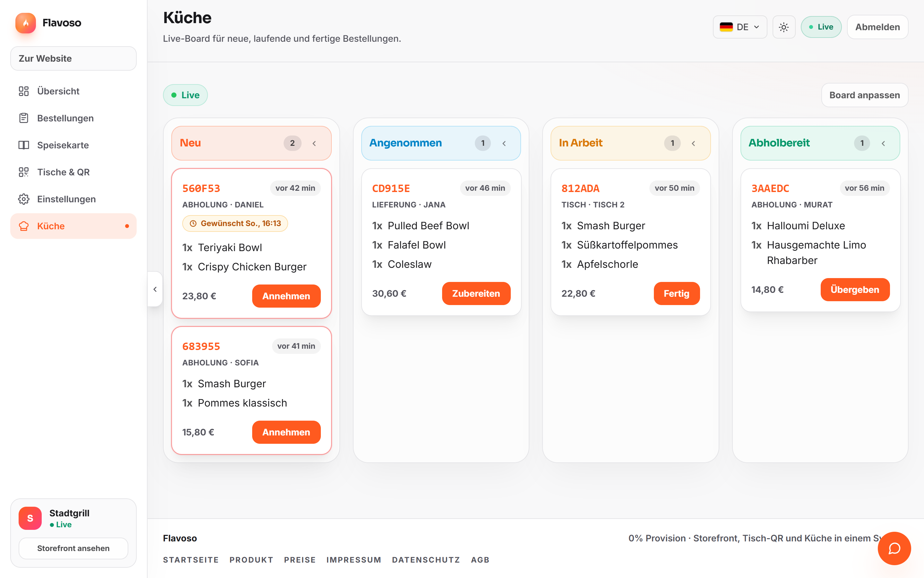This screenshot has width=924, height=578.
Task: Accept order 560F53 with Annehmen
Action: (286, 296)
